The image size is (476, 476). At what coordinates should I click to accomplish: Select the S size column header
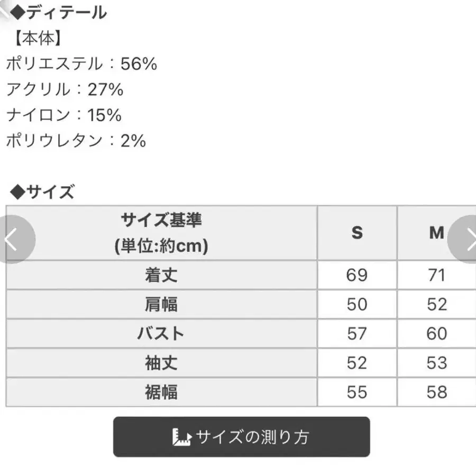click(357, 233)
